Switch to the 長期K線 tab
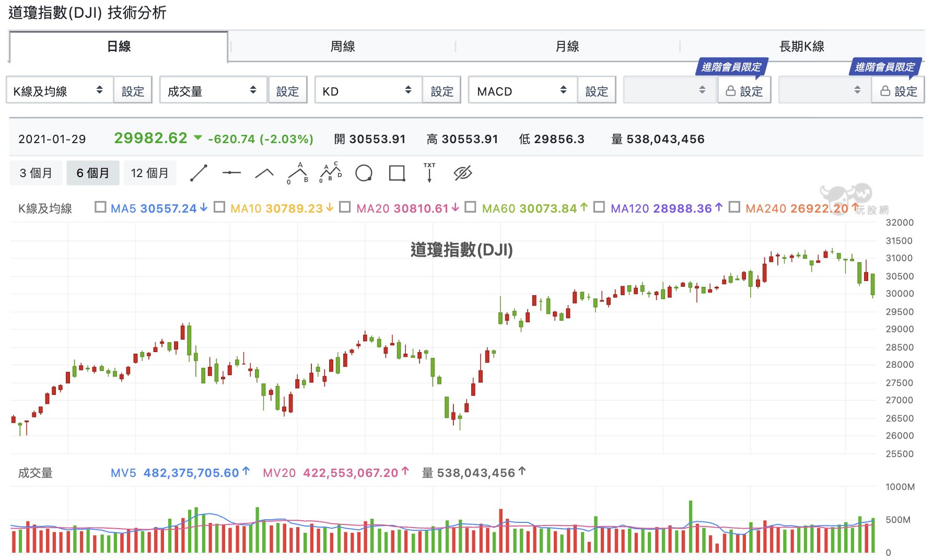The image size is (933, 560). pos(801,46)
